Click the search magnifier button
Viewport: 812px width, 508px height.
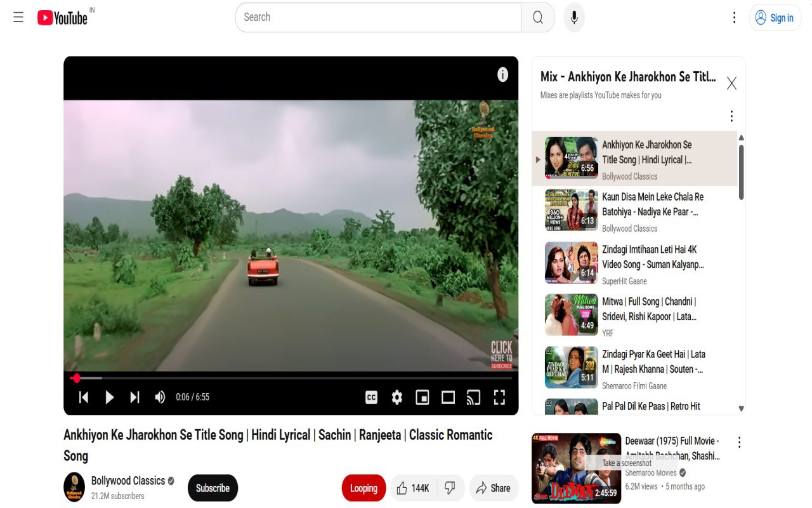pyautogui.click(x=538, y=17)
